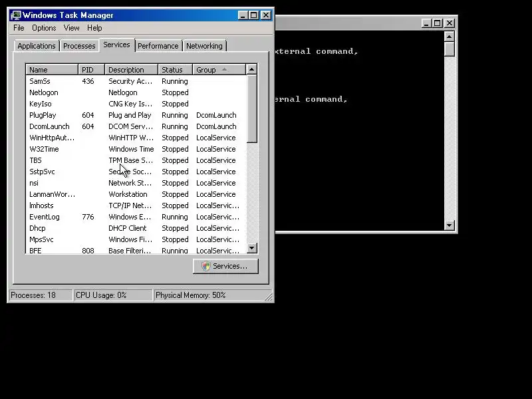Click the Task Manager resize grip corner
Image resolution: width=532 pixels, height=399 pixels.
tap(269, 297)
